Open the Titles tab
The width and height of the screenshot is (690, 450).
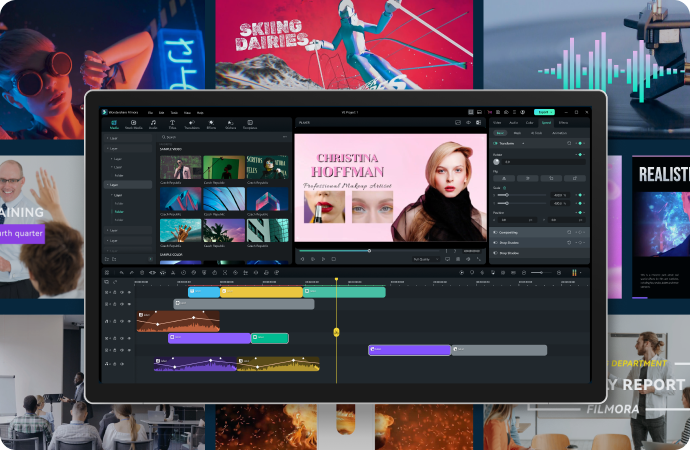click(x=172, y=124)
